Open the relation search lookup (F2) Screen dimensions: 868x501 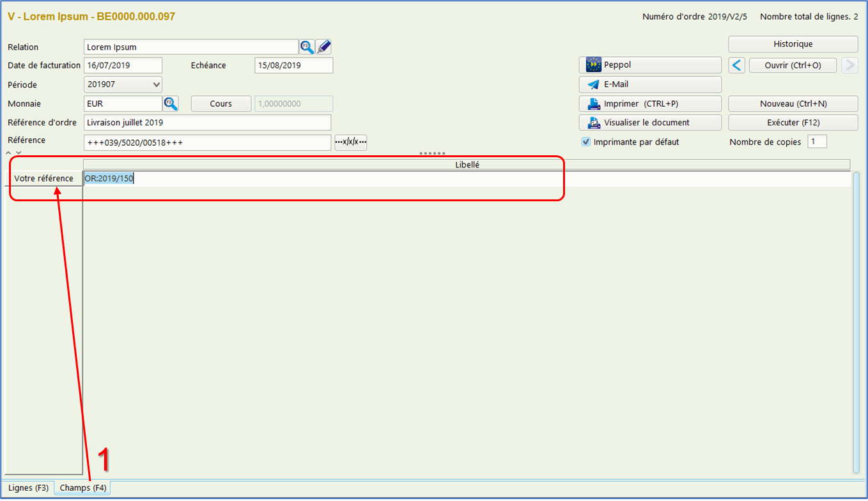click(x=307, y=47)
